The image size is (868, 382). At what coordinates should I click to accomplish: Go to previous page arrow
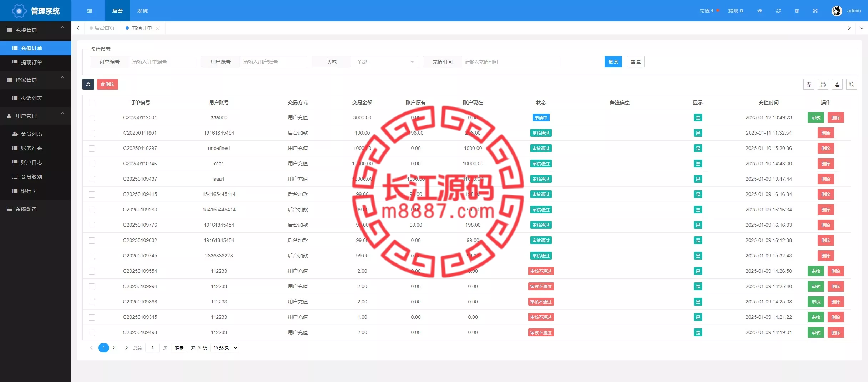(x=91, y=348)
